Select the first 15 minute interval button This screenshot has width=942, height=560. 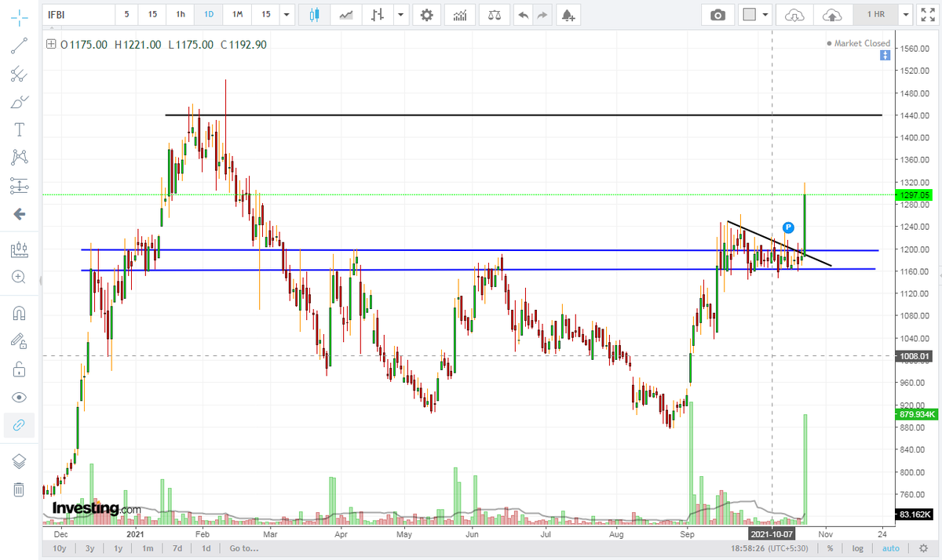click(153, 14)
